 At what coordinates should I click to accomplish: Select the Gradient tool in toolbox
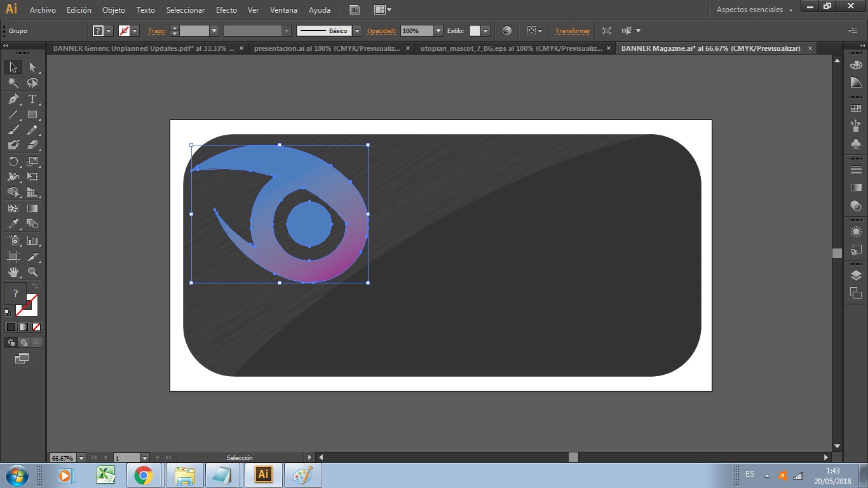(32, 208)
